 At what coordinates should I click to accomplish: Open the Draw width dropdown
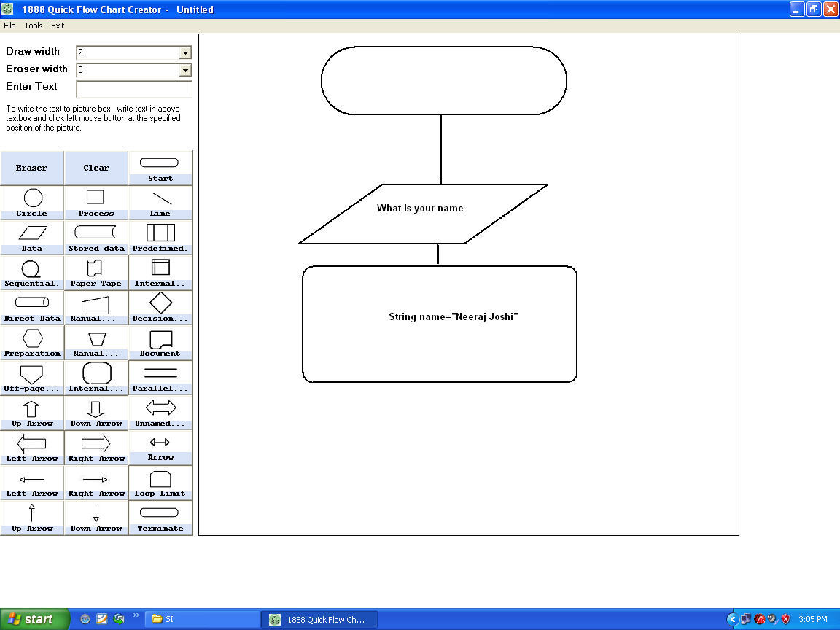[x=185, y=52]
